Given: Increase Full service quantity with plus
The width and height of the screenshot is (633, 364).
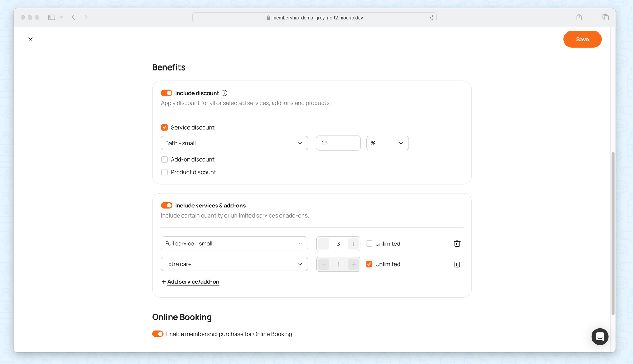Looking at the screenshot, I should (x=354, y=244).
